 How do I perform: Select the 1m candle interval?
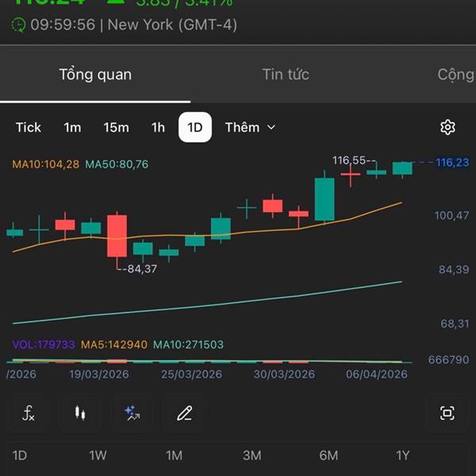tap(72, 128)
